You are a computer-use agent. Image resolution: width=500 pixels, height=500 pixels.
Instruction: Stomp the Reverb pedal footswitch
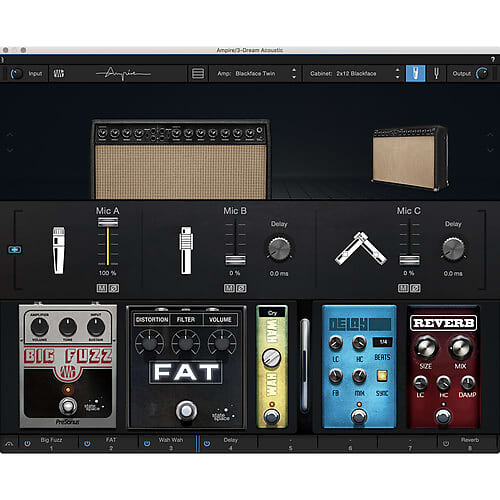[443, 417]
